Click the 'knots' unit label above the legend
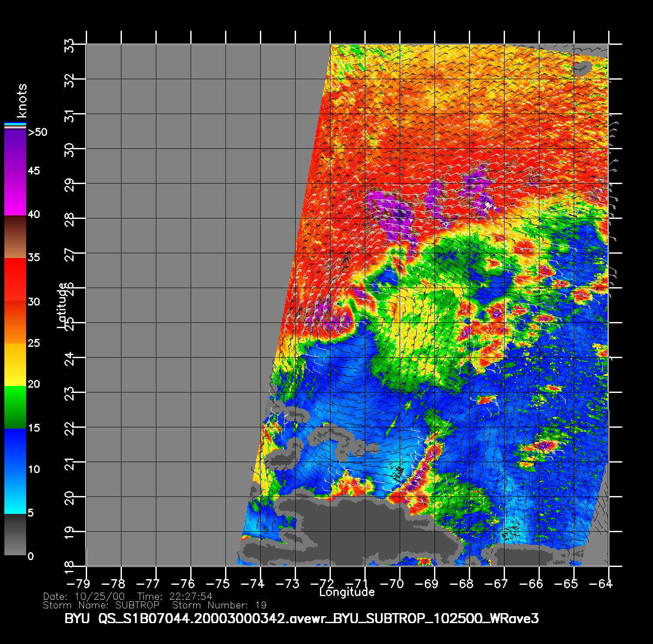Viewport: 653px width, 644px height. point(21,101)
